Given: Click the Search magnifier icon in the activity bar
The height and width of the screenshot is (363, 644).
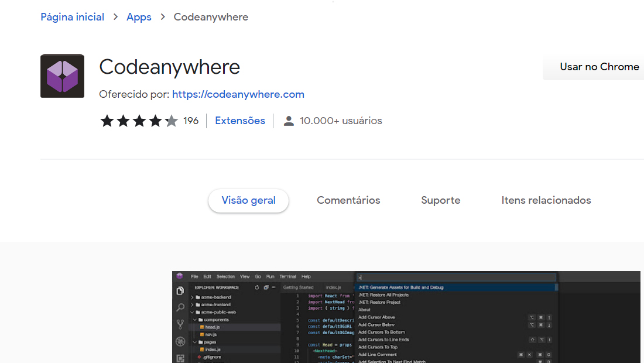Looking at the screenshot, I should click(x=180, y=307).
